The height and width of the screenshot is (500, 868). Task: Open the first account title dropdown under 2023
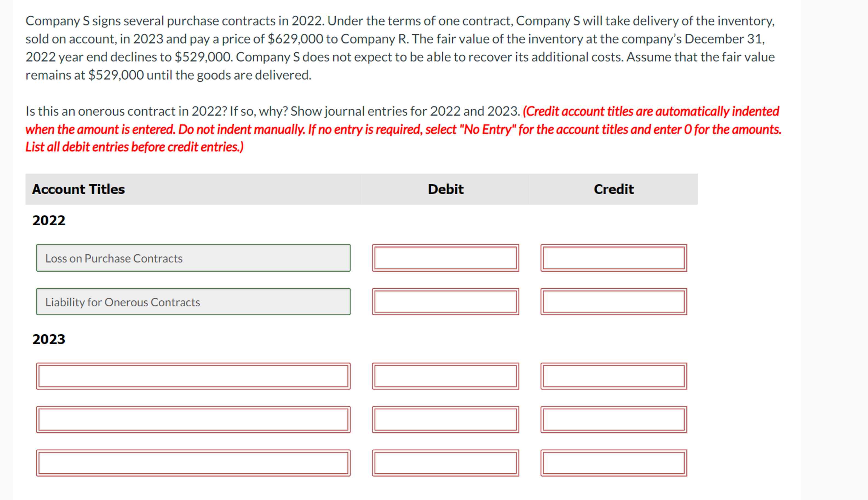point(192,377)
